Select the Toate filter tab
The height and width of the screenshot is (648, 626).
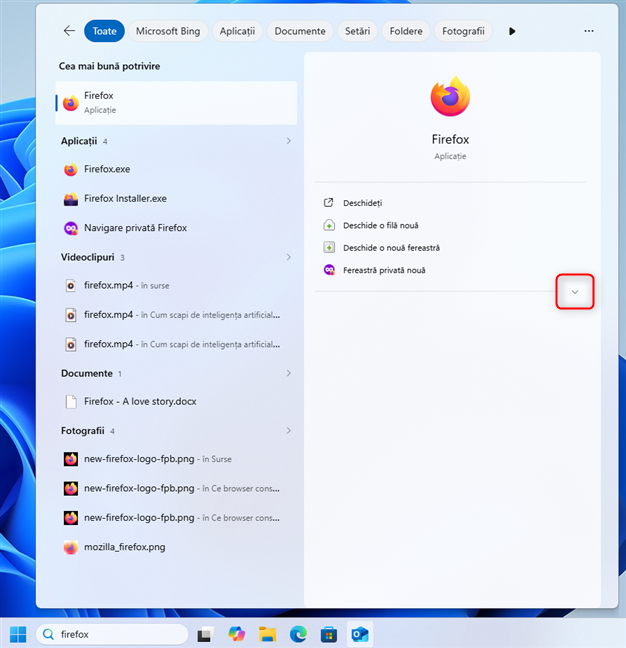click(104, 31)
